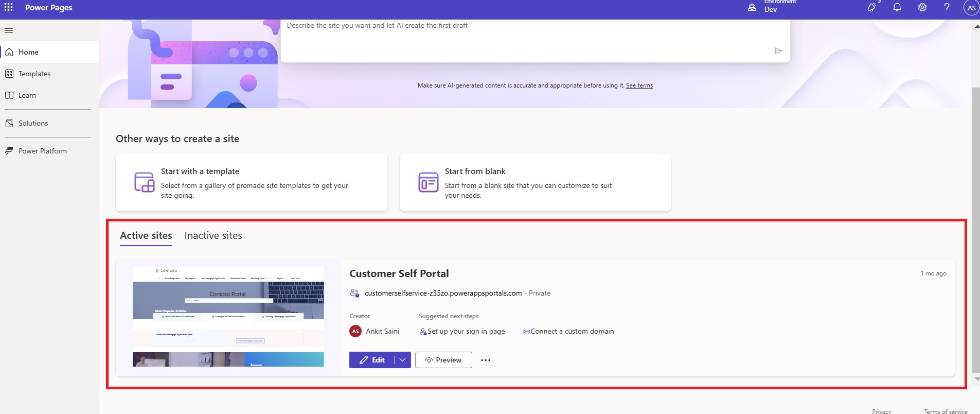The image size is (980, 414).
Task: Open the app launcher waffle icon
Action: click(9, 7)
